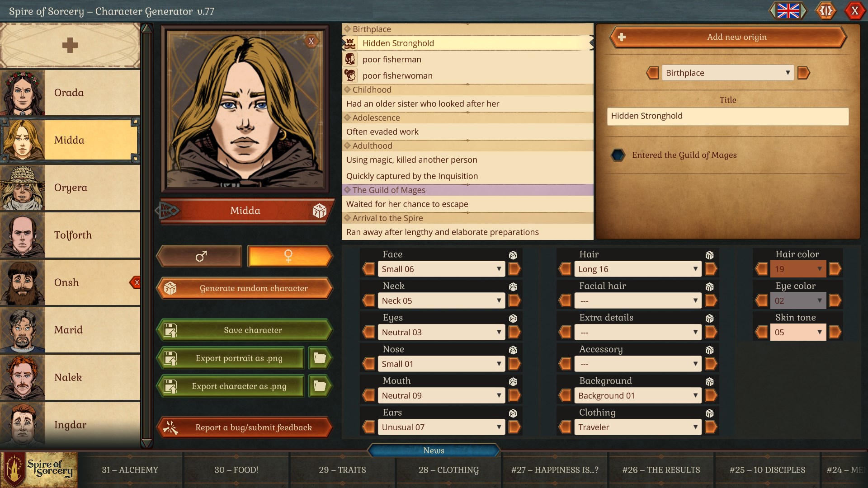Select the female gender toggle
Viewport: 868px width, 488px height.
pos(289,256)
